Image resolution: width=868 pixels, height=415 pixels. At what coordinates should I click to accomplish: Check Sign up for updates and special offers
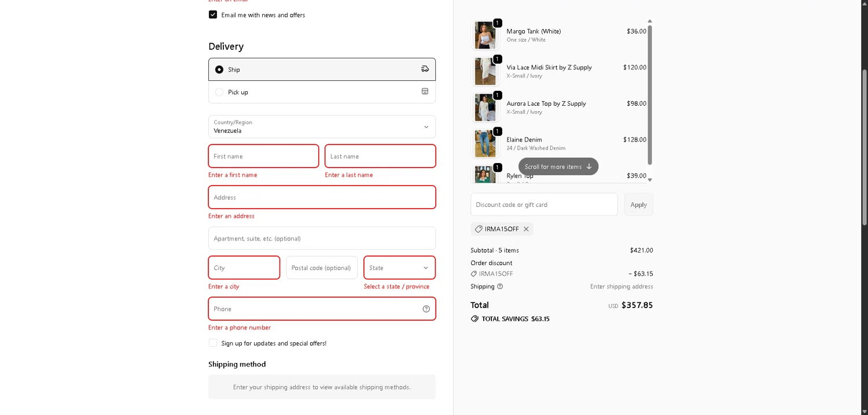pyautogui.click(x=213, y=343)
